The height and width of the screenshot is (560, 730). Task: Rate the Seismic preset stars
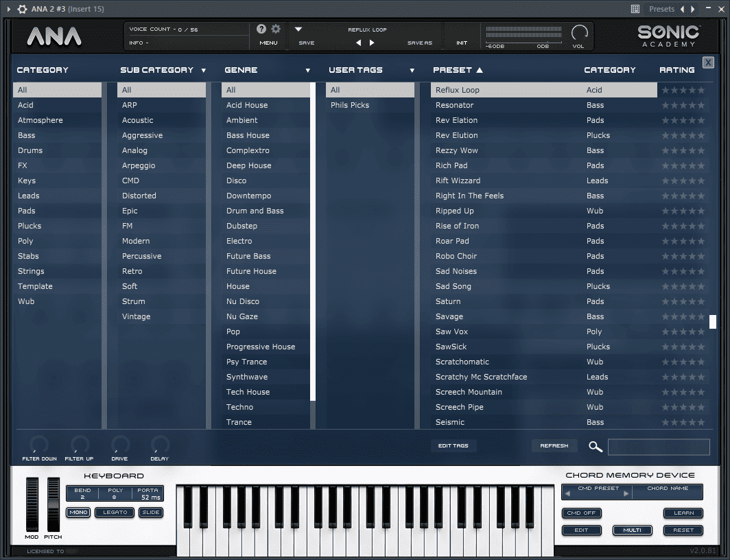[x=683, y=422]
